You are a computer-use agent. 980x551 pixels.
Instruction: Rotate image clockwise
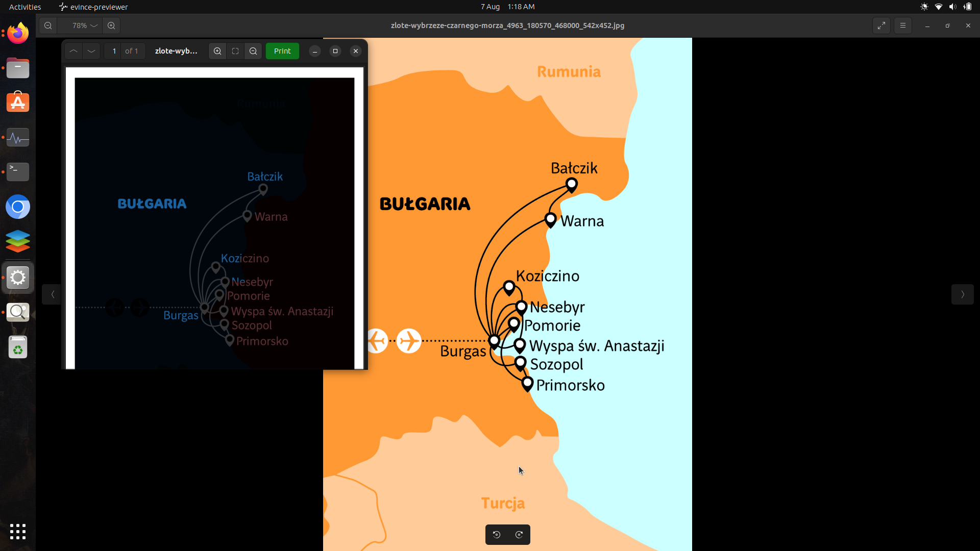519,535
